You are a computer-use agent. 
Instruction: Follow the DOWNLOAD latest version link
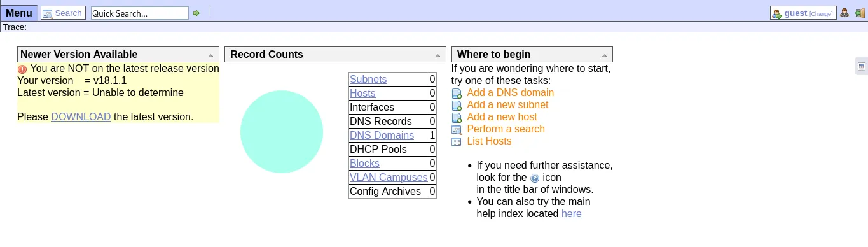point(81,116)
